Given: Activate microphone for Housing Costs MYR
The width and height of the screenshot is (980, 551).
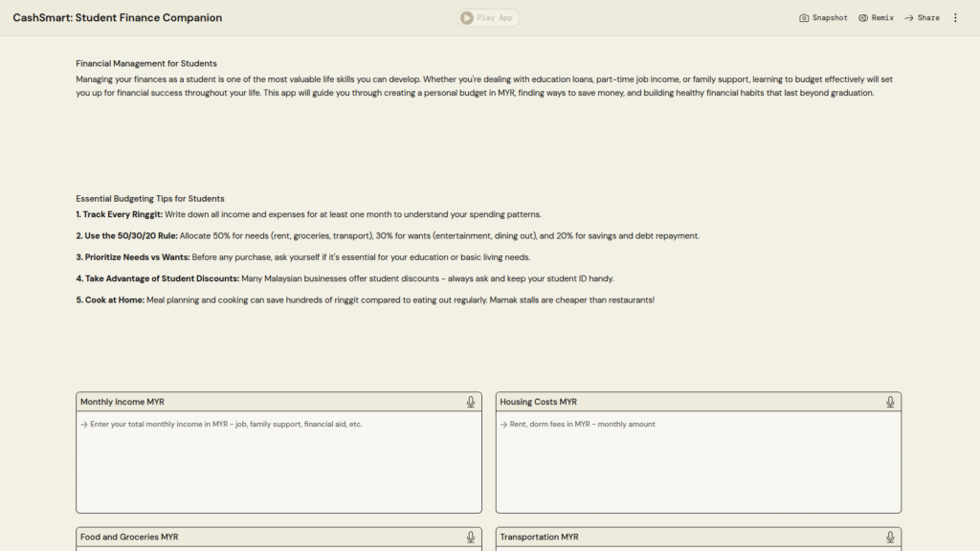Looking at the screenshot, I should 890,402.
